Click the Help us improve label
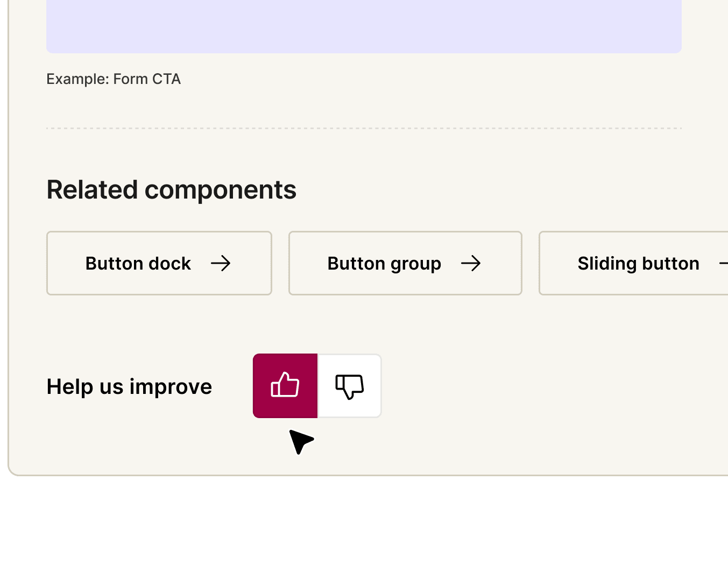728x586 pixels. coord(129,386)
